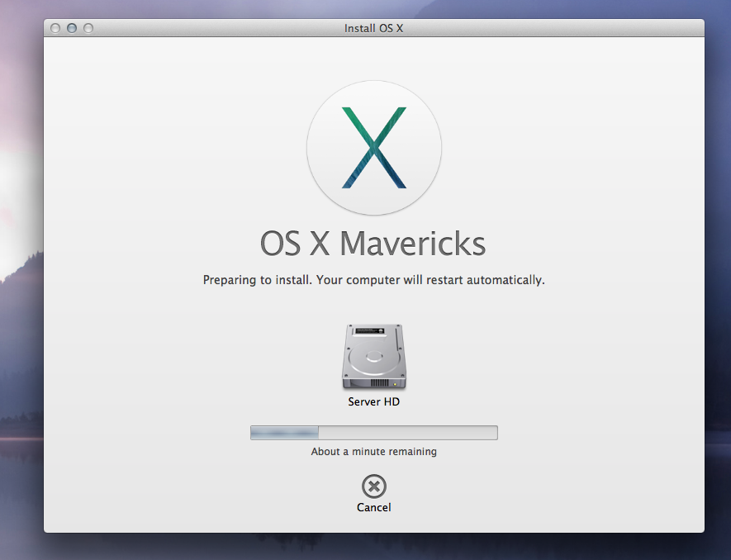731x560 pixels.
Task: Click "About a minute remaining" status text
Action: (x=374, y=451)
